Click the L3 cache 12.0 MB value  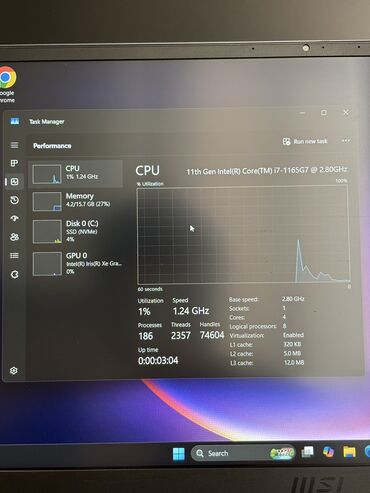294,362
